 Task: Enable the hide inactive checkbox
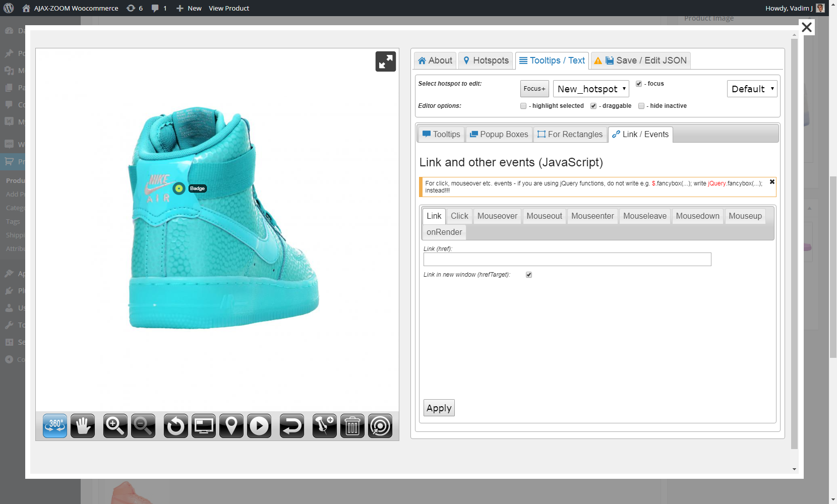click(x=641, y=106)
